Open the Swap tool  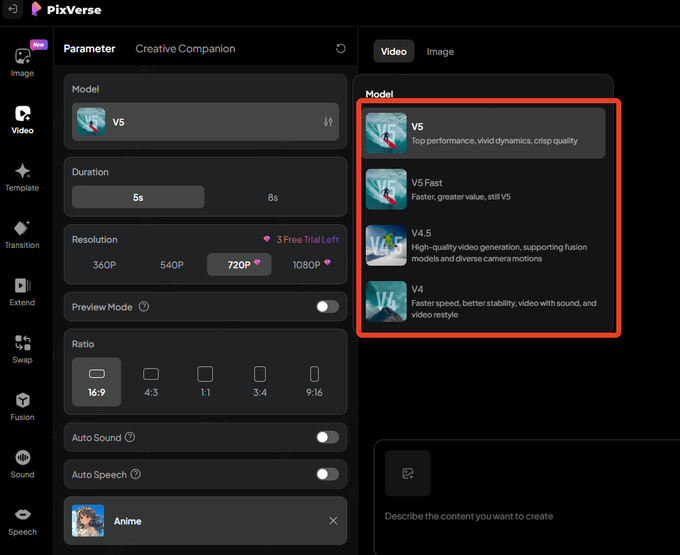[x=22, y=348]
